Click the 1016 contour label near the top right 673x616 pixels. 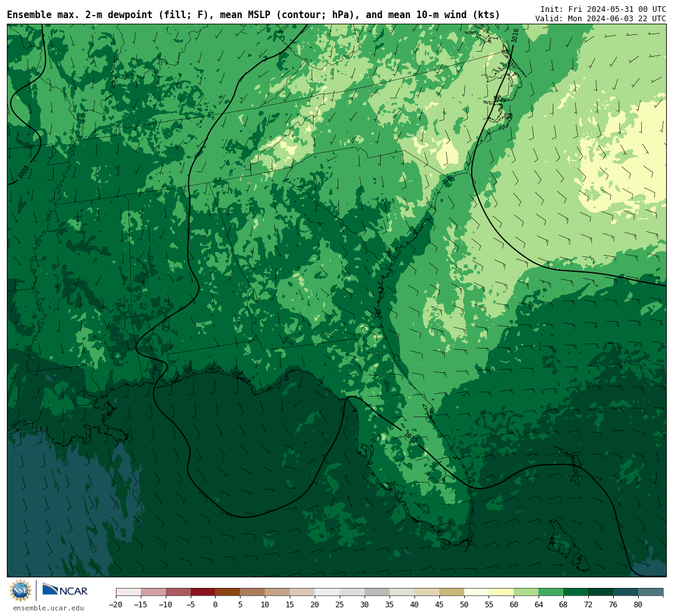(x=515, y=35)
